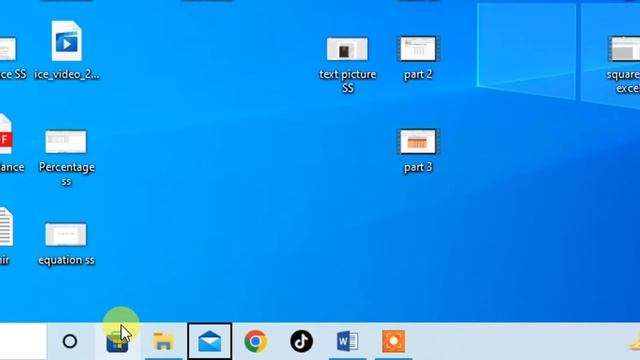Open Google Chrome from the taskbar
Image resolution: width=640 pixels, height=360 pixels.
256,341
